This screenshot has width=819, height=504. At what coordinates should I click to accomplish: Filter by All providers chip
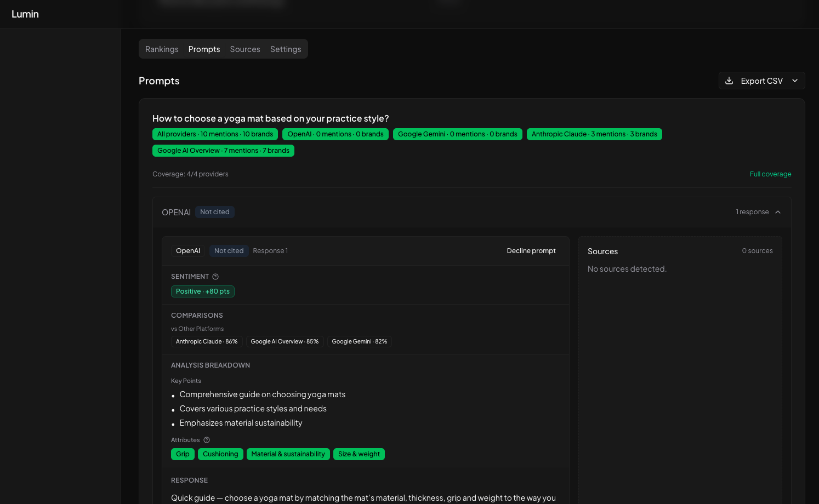[215, 134]
